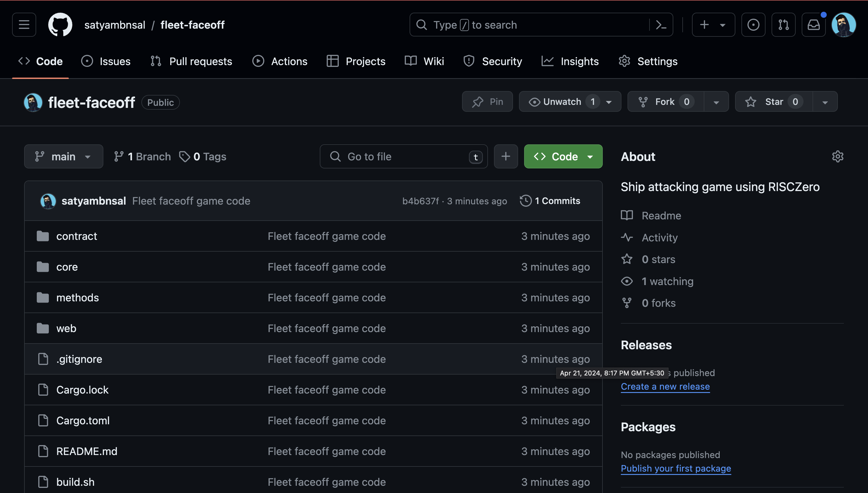Click the Cargo.toml file icon
Image resolution: width=868 pixels, height=493 pixels.
43,421
